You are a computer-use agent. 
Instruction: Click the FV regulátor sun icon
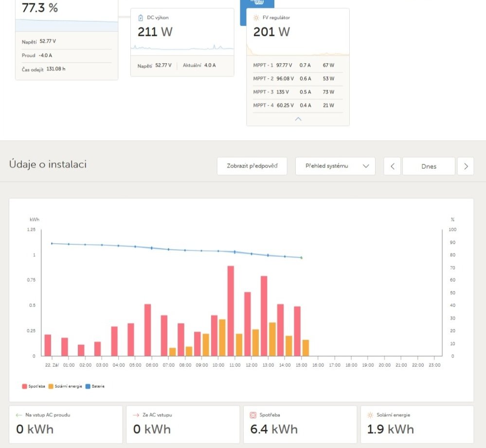(x=256, y=18)
